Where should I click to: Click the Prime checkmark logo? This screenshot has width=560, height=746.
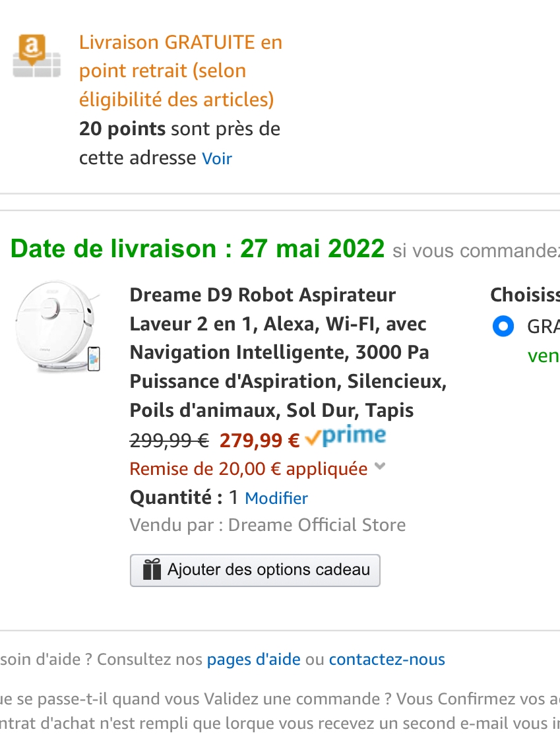(x=346, y=437)
